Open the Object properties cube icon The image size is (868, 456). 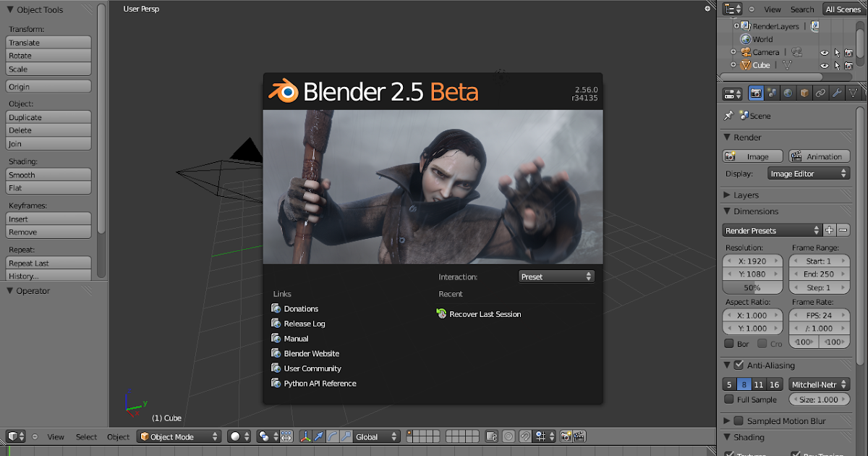(x=804, y=93)
